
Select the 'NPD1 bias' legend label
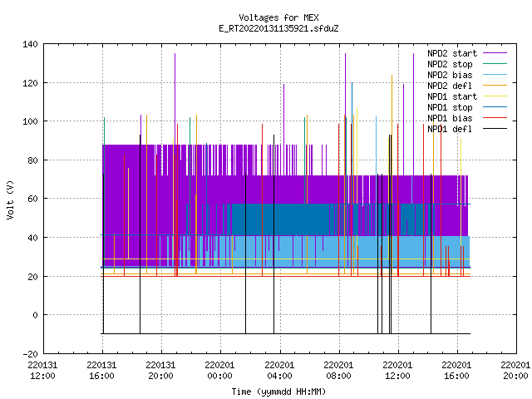coord(450,118)
